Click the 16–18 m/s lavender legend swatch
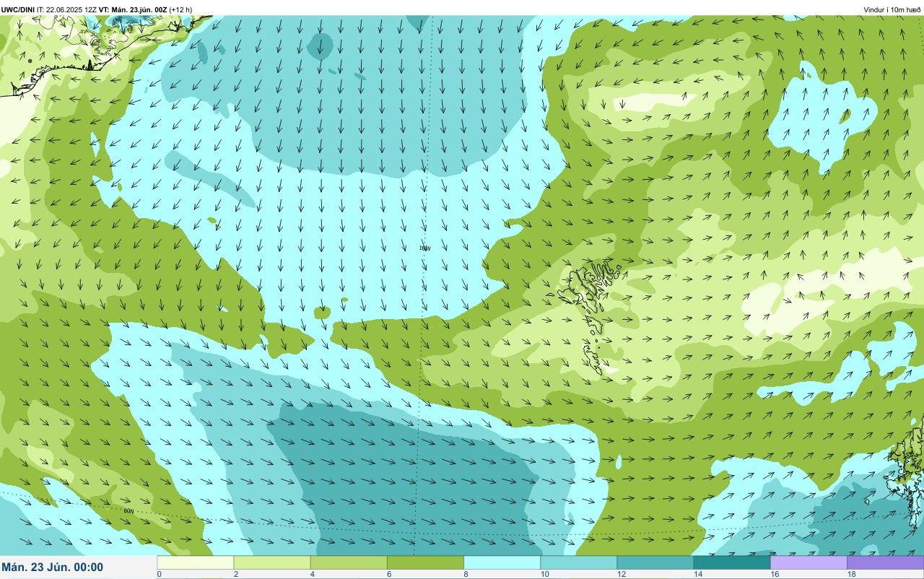Screen dimensions: 924x579 (x=808, y=562)
